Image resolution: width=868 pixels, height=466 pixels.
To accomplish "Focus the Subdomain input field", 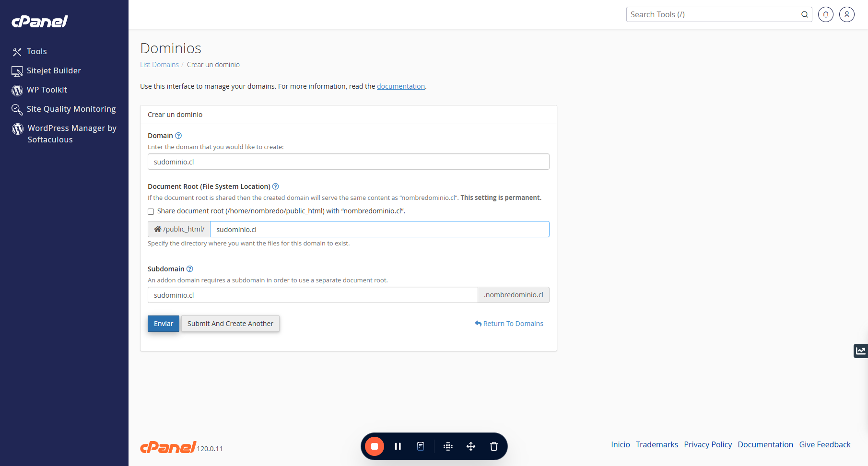I will [313, 295].
